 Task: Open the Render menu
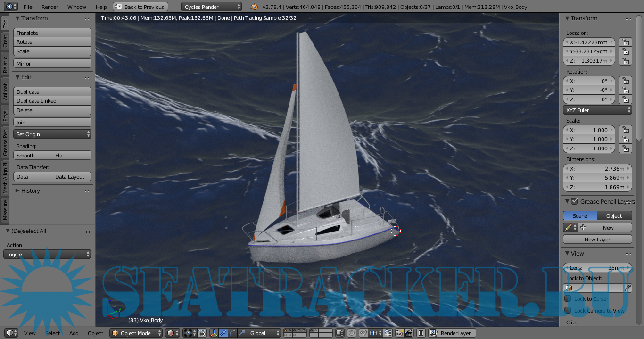50,7
